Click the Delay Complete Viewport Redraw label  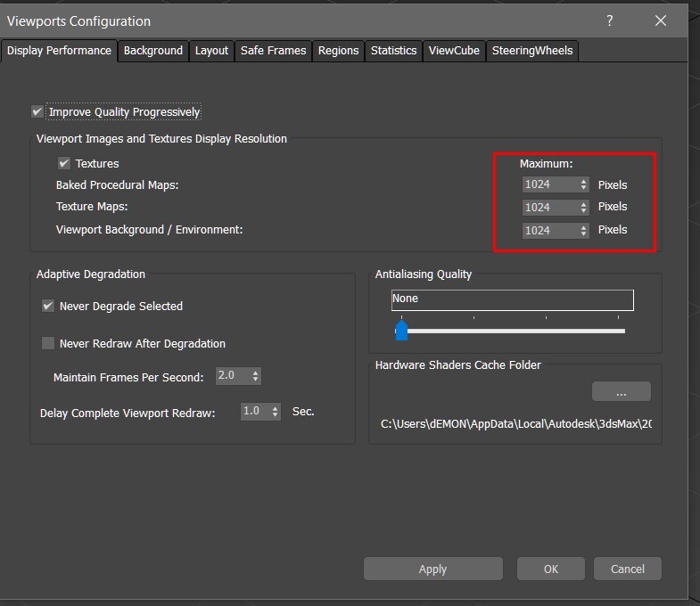[128, 414]
